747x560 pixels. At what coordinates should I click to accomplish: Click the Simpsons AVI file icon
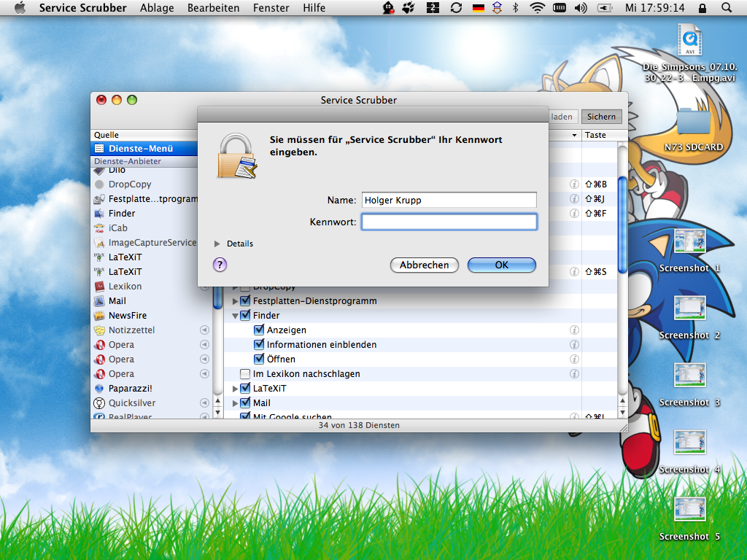pyautogui.click(x=690, y=40)
